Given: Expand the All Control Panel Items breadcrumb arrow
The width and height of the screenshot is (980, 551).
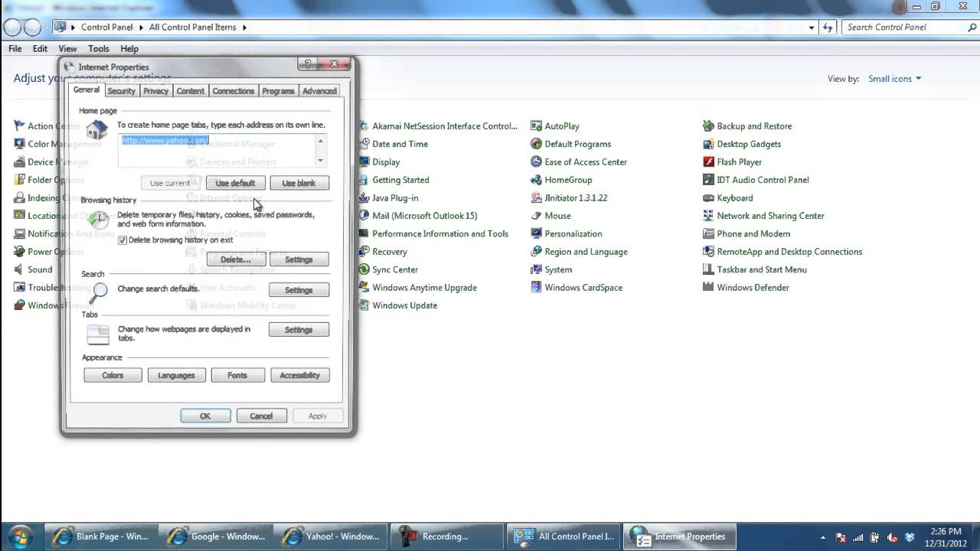Looking at the screenshot, I should click(x=245, y=28).
